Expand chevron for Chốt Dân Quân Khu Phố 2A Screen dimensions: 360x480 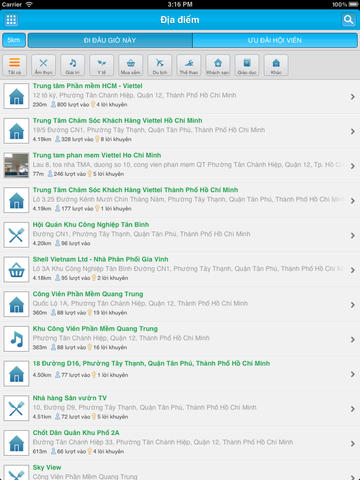[x=352, y=443]
